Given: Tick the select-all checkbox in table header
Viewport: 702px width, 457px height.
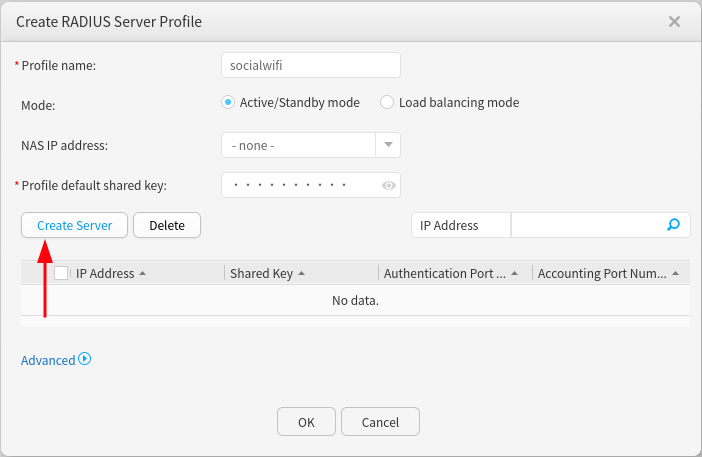Looking at the screenshot, I should pyautogui.click(x=61, y=273).
